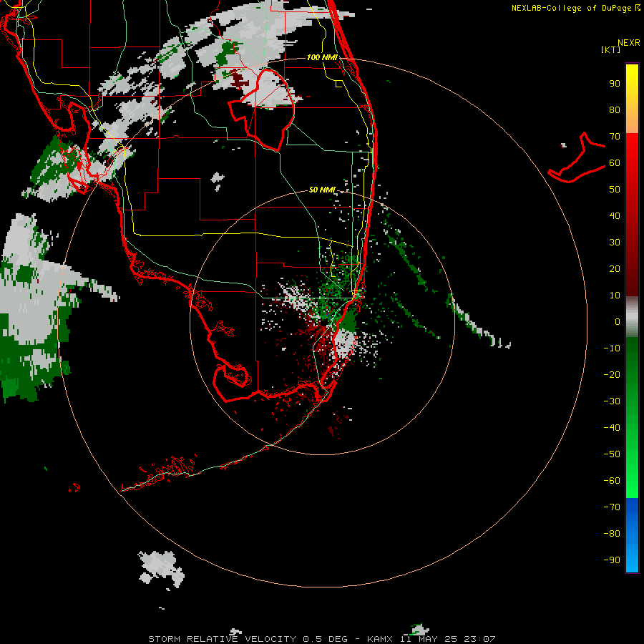
Task: Click the blue bottom segment of color bar
Action: pos(632,535)
